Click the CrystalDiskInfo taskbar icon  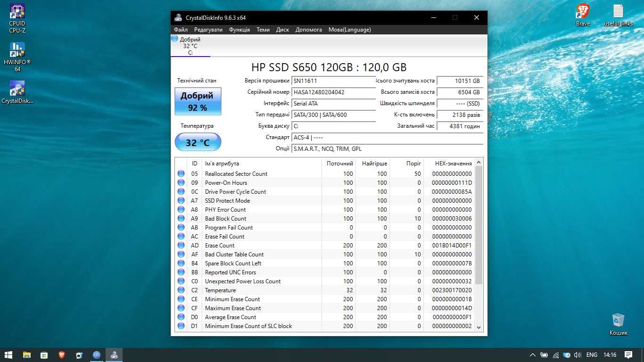(x=114, y=355)
